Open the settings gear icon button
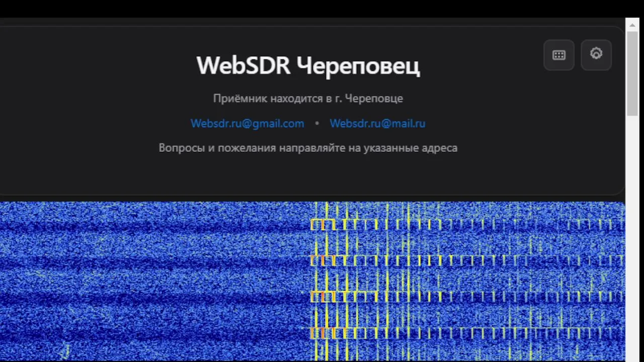Screen dimensions: 644x362 click(596, 55)
